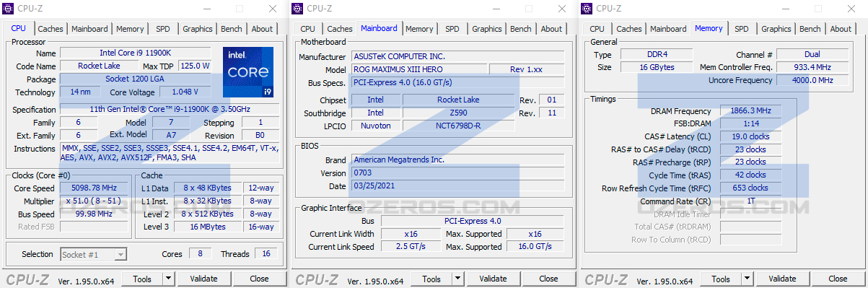Click the DRAM Frequency value 1866.3 MHz
The height and width of the screenshot is (288, 868).
[x=750, y=110]
